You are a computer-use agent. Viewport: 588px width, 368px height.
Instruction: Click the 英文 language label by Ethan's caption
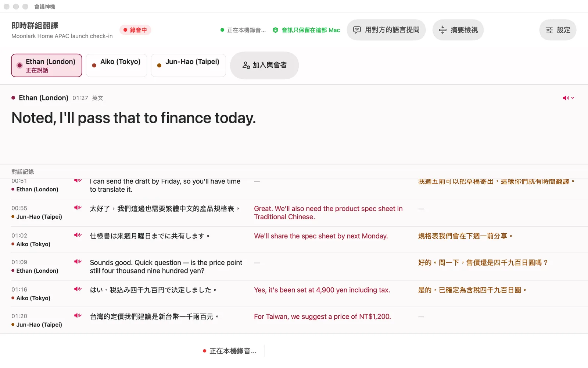coord(97,98)
